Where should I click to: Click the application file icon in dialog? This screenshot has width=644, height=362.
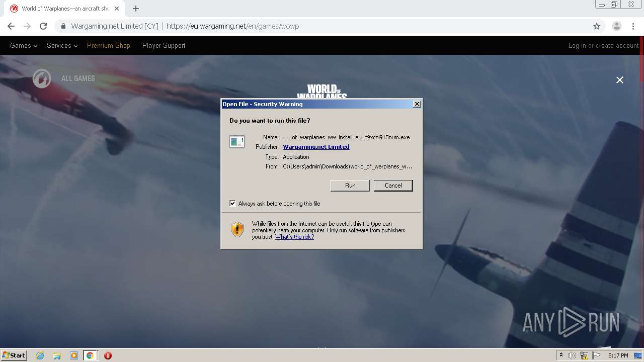click(237, 142)
